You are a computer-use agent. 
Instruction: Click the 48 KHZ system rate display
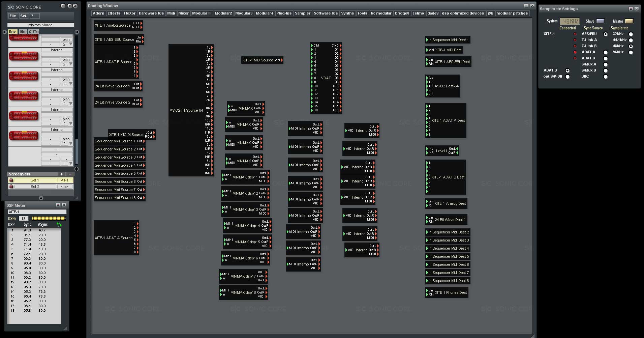click(x=570, y=21)
